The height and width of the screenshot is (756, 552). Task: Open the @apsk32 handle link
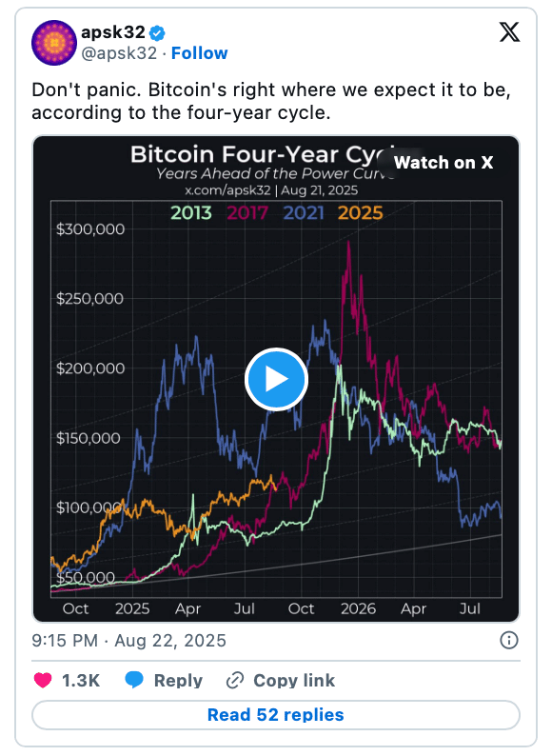click(119, 53)
